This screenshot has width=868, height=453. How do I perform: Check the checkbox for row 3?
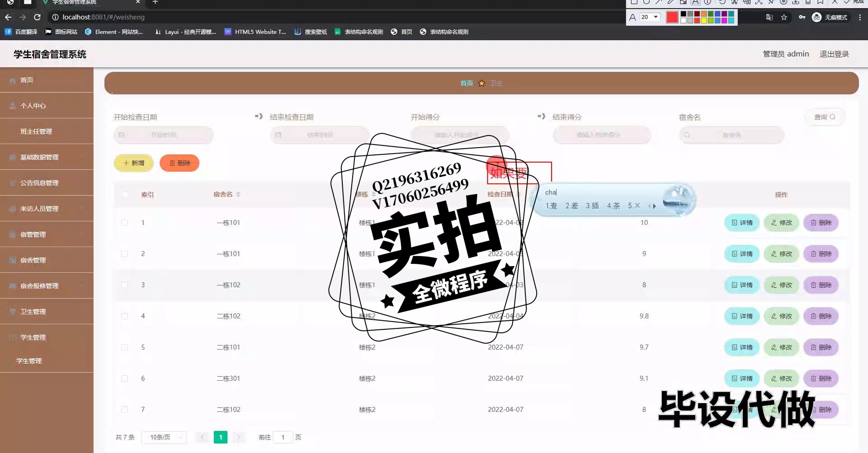coord(124,285)
